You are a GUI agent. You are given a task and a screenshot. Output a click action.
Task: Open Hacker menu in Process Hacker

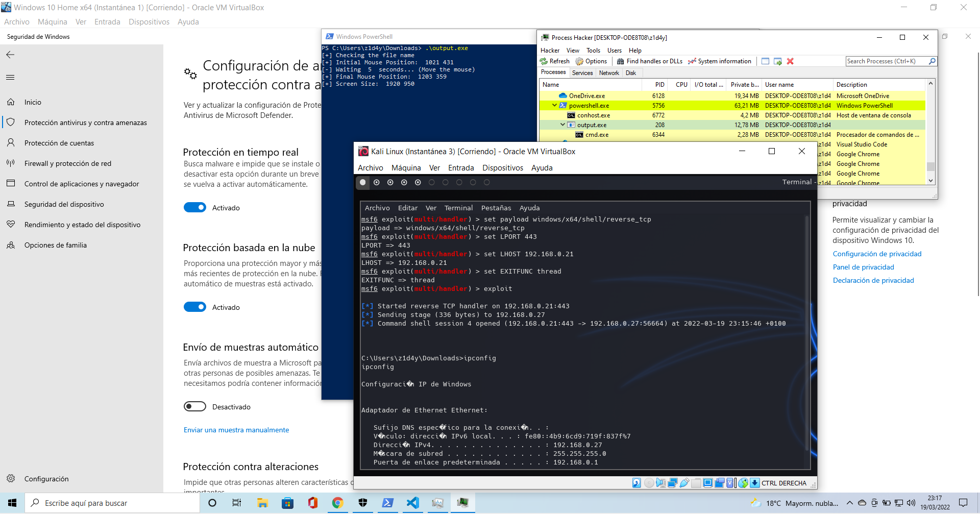click(550, 51)
